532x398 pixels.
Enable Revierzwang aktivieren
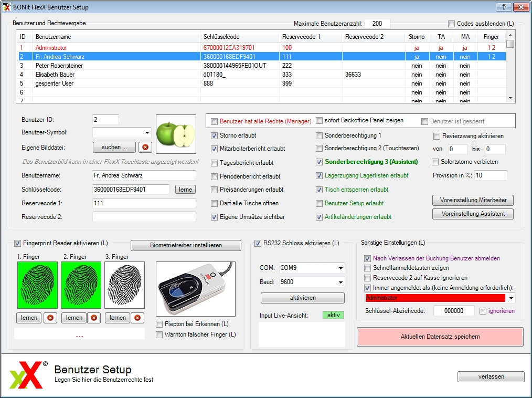pyautogui.click(x=437, y=137)
